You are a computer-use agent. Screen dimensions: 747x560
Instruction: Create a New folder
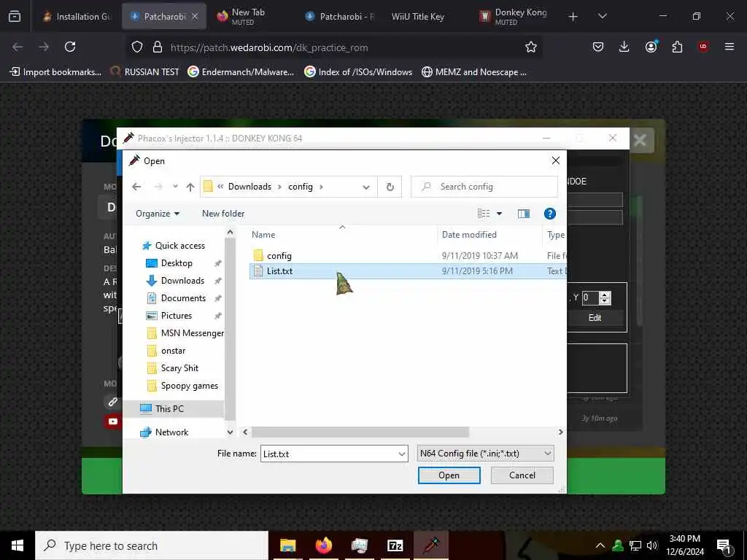click(223, 214)
